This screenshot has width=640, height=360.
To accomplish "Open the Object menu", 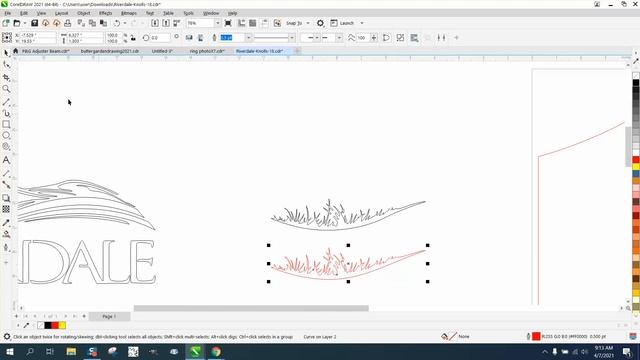I will [84, 13].
